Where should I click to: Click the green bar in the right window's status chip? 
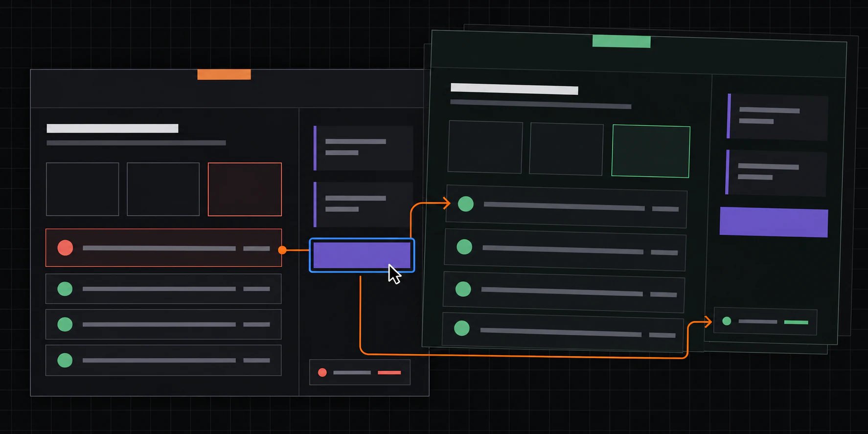(796, 322)
